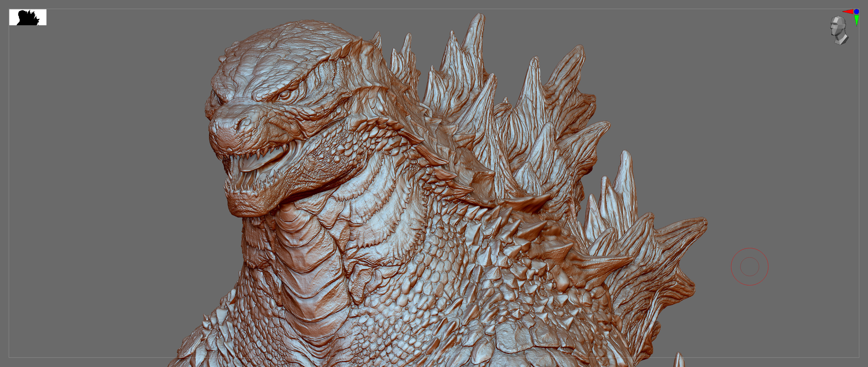Image resolution: width=868 pixels, height=367 pixels.
Task: Click the tip of the tallest dorsal spine
Action: click(480, 16)
